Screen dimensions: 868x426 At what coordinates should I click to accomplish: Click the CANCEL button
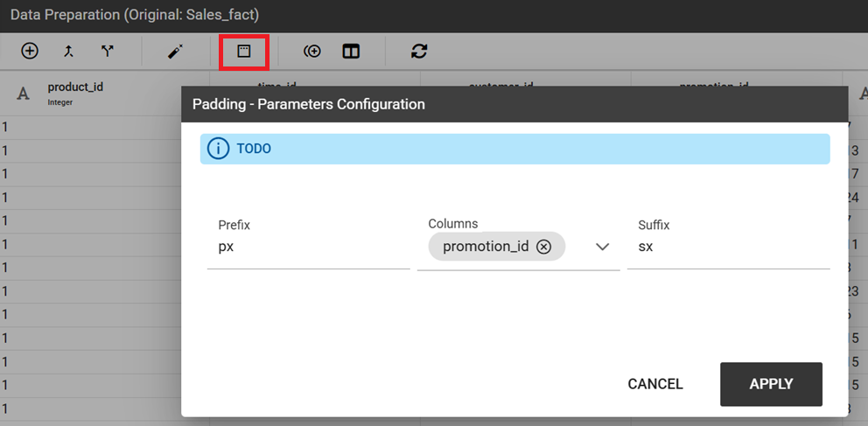click(655, 384)
